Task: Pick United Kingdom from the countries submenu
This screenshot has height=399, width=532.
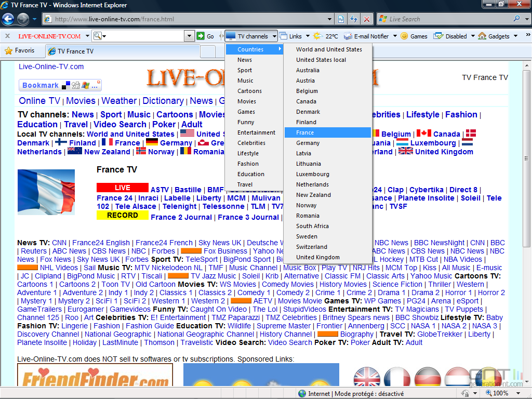Action: pos(328,257)
